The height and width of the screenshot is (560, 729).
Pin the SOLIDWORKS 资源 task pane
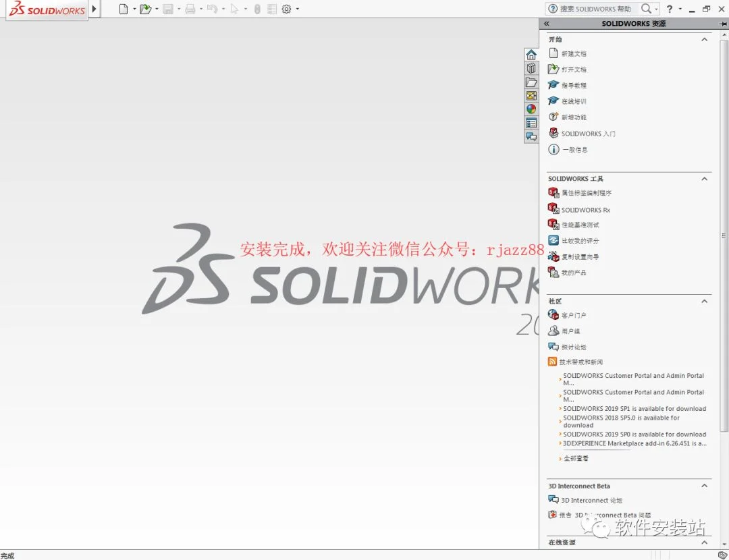(724, 24)
